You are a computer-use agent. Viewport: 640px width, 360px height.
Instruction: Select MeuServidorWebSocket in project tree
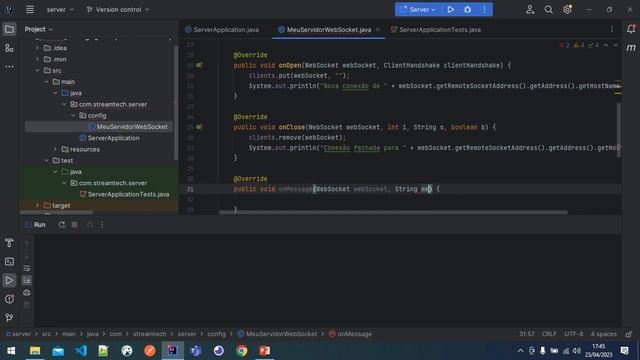point(128,127)
